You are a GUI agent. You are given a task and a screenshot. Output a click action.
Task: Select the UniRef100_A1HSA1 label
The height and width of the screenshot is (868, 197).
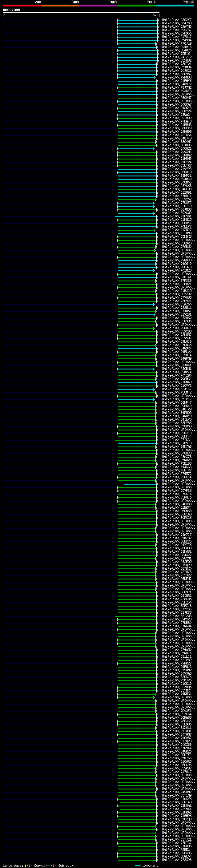176,216
